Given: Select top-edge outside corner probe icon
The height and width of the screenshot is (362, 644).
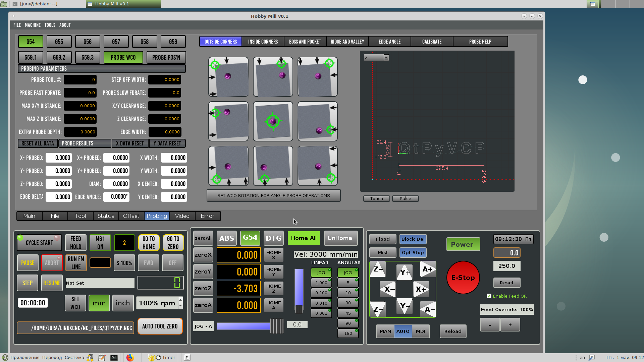Looking at the screenshot, I should pyautogui.click(x=273, y=77).
